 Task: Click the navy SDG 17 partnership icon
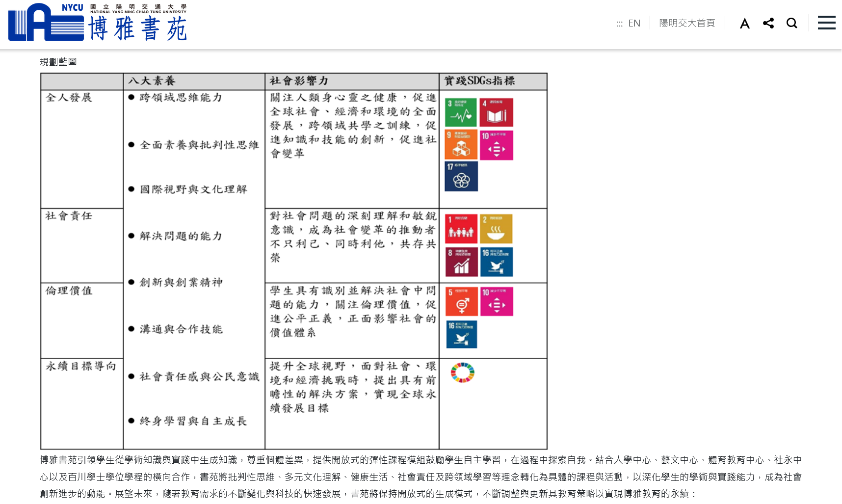[461, 177]
